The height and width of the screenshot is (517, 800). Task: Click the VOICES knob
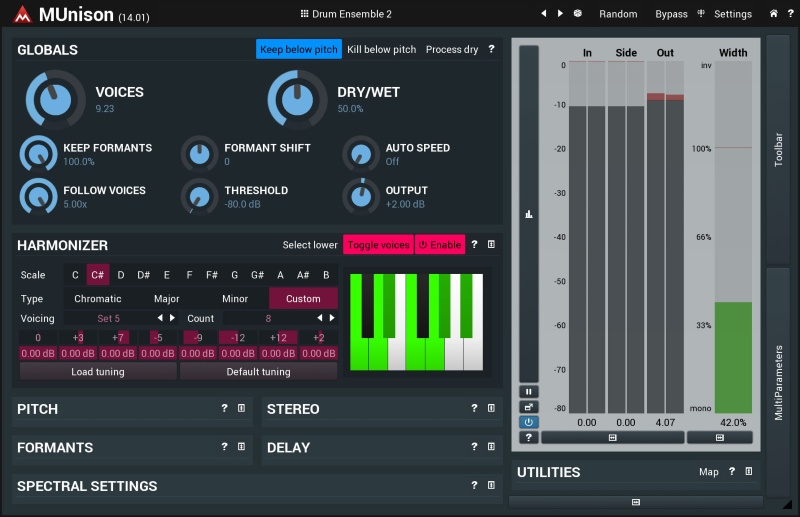pos(56,100)
